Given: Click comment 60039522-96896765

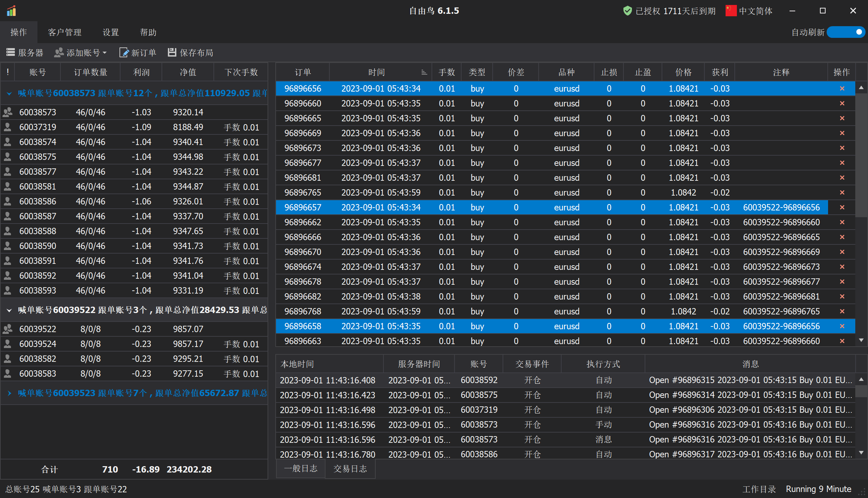Looking at the screenshot, I should 781,311.
